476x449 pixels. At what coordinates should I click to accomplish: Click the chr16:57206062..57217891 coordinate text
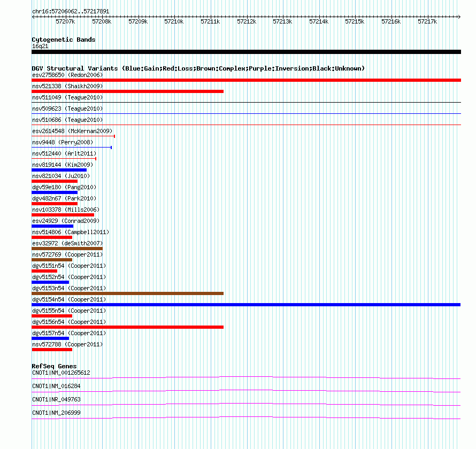71,12
